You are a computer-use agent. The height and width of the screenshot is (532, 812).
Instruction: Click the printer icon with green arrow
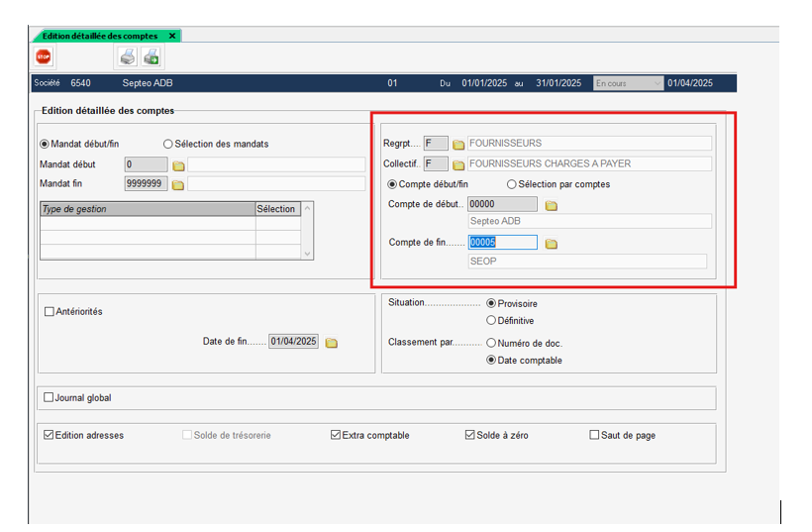(x=150, y=56)
